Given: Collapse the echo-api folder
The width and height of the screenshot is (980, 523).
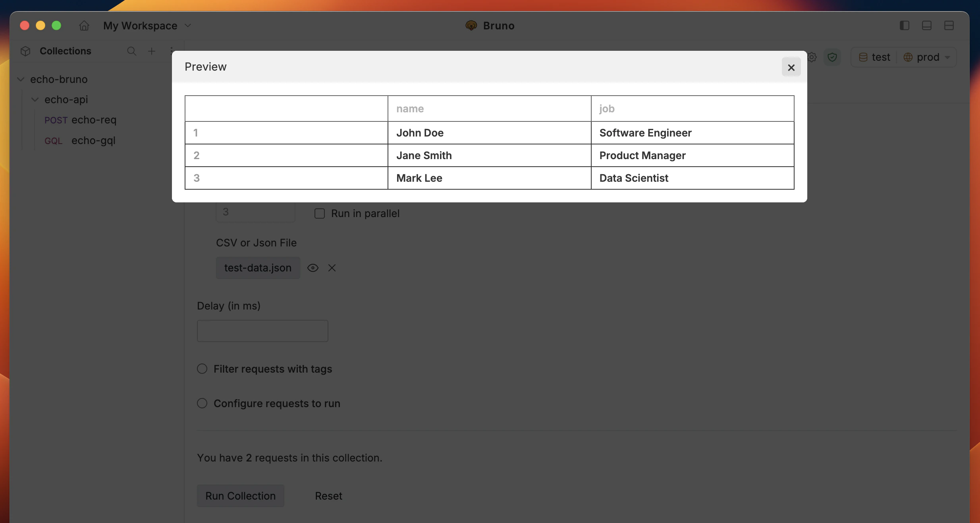Looking at the screenshot, I should pyautogui.click(x=35, y=100).
